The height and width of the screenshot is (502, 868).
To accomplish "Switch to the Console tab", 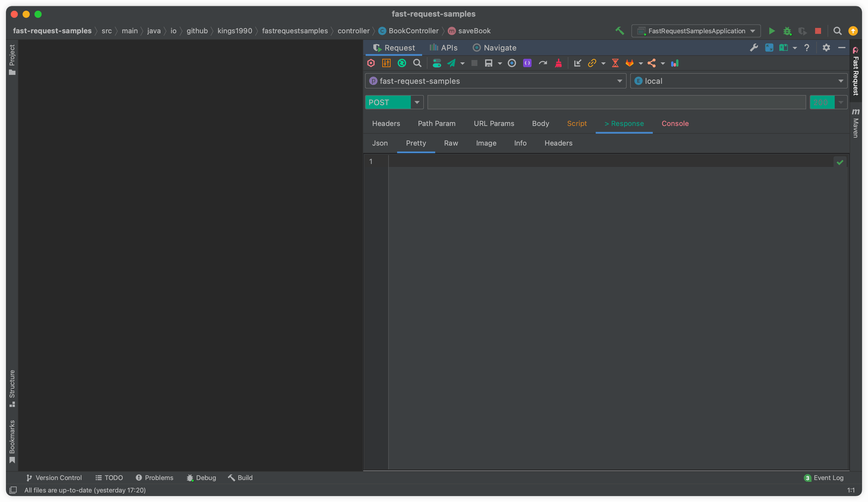I will (x=675, y=123).
